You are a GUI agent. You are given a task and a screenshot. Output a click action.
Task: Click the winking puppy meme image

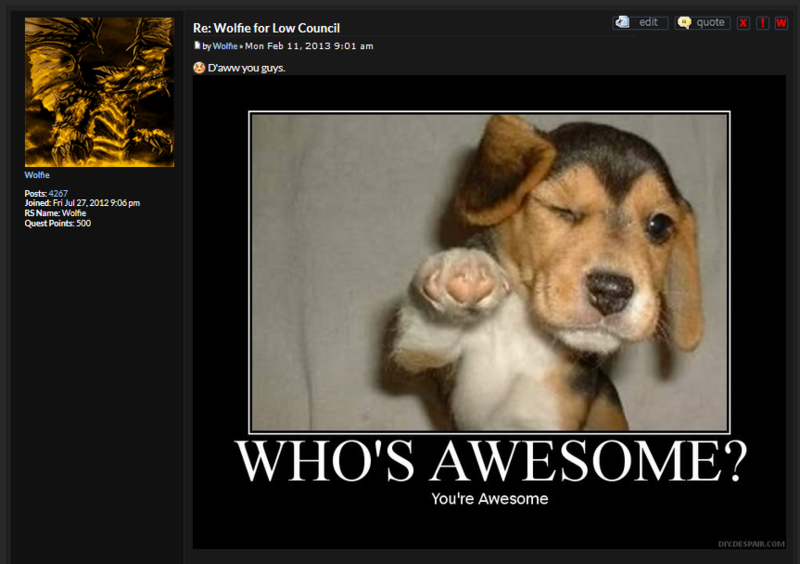489,312
